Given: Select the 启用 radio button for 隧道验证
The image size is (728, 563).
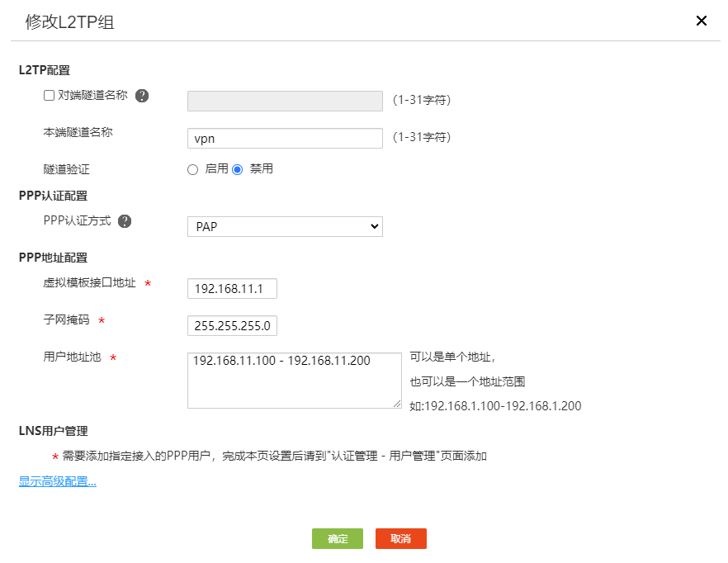Looking at the screenshot, I should click(x=193, y=169).
